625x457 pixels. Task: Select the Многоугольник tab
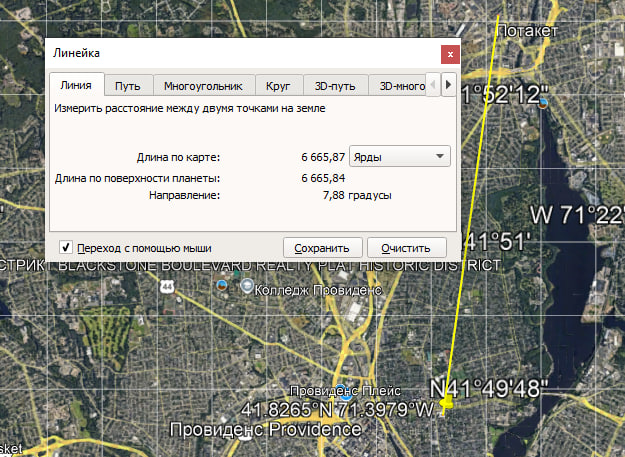tap(203, 86)
